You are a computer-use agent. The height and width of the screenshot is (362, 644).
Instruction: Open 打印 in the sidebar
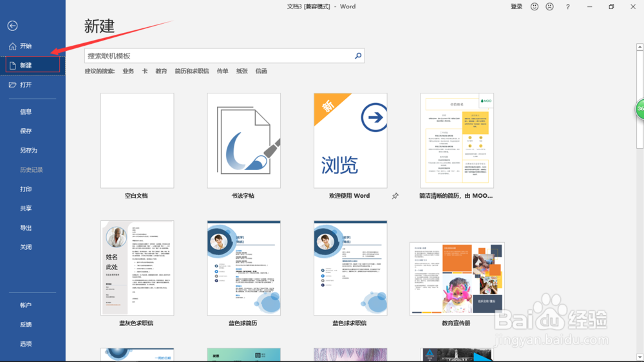pyautogui.click(x=26, y=189)
